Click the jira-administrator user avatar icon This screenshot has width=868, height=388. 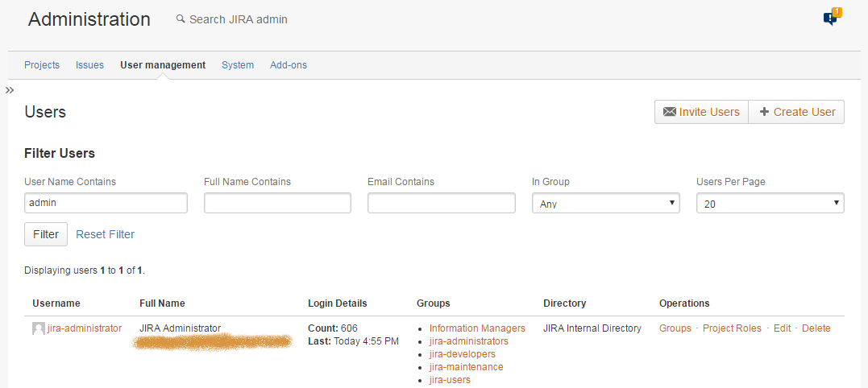(39, 328)
